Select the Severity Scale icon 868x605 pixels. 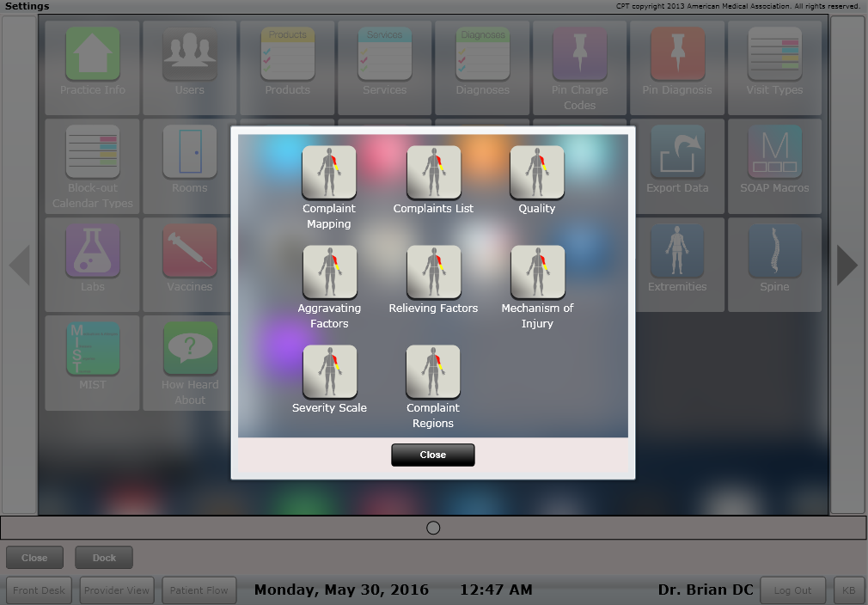tap(329, 372)
